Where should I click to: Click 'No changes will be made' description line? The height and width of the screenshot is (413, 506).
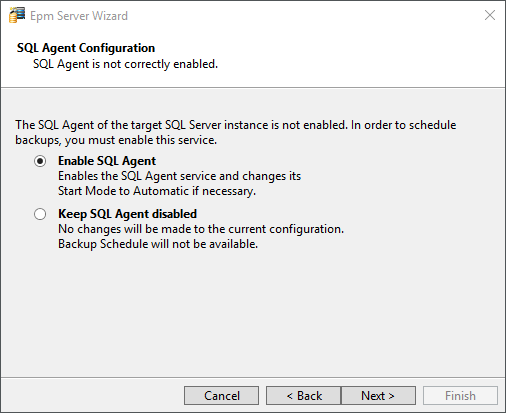pos(201,229)
